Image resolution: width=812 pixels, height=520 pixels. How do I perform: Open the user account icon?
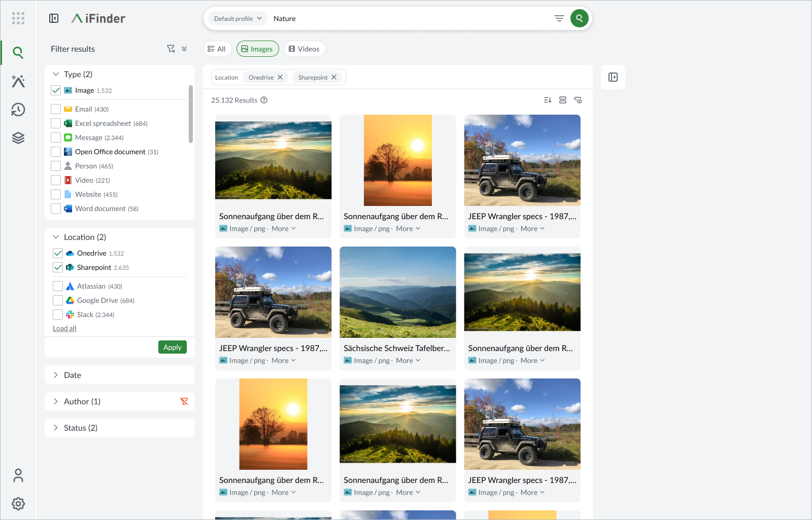click(x=18, y=475)
